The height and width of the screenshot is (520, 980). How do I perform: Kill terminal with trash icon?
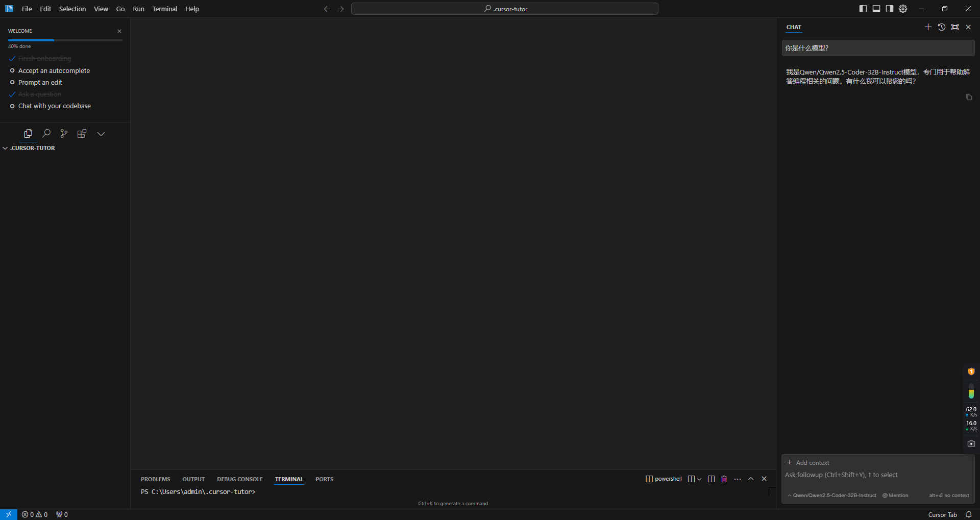pyautogui.click(x=724, y=479)
